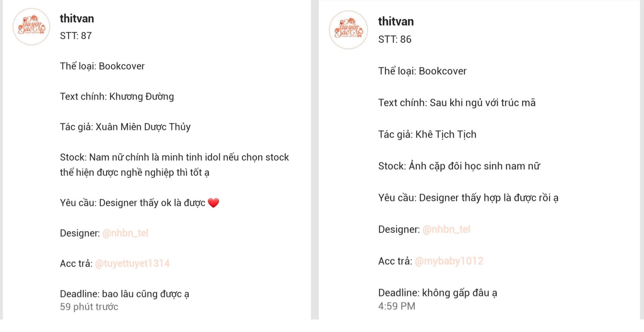The width and height of the screenshot is (644, 332).
Task: Click the "Tác giả: Xuân Miên Dược Thủy" line
Action: 125,127
